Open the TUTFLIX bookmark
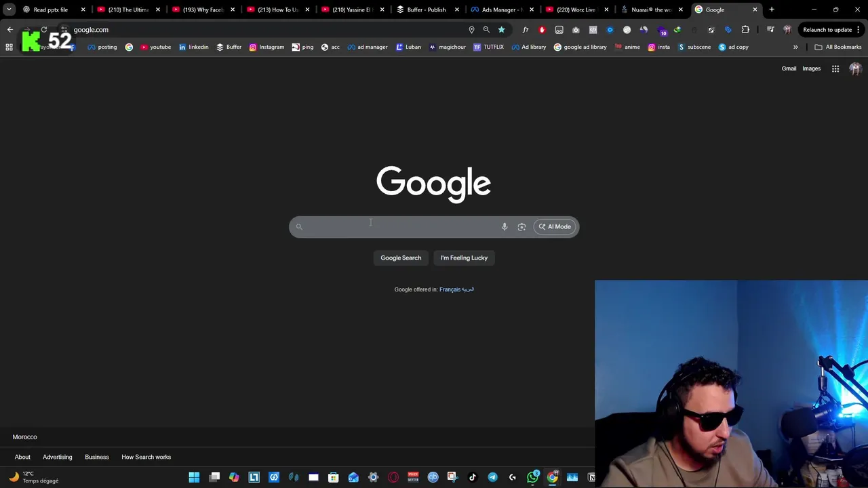This screenshot has width=868, height=488. point(488,47)
